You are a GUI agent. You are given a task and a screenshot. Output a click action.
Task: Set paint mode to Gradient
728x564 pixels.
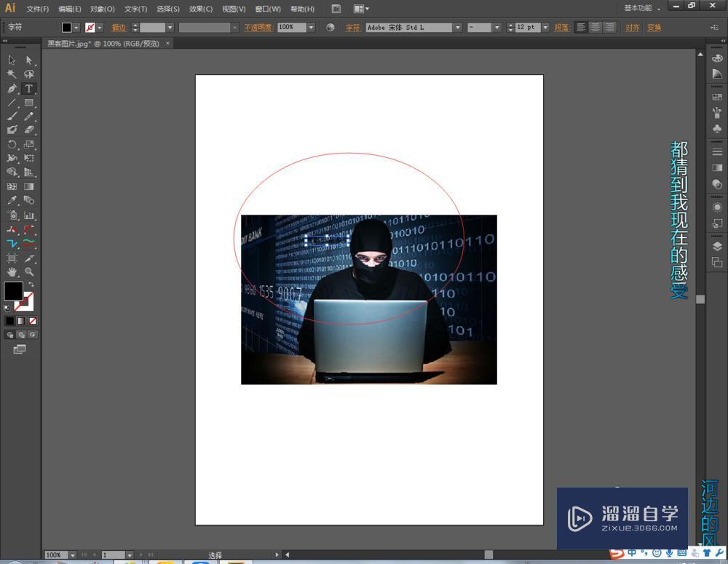(x=21, y=321)
